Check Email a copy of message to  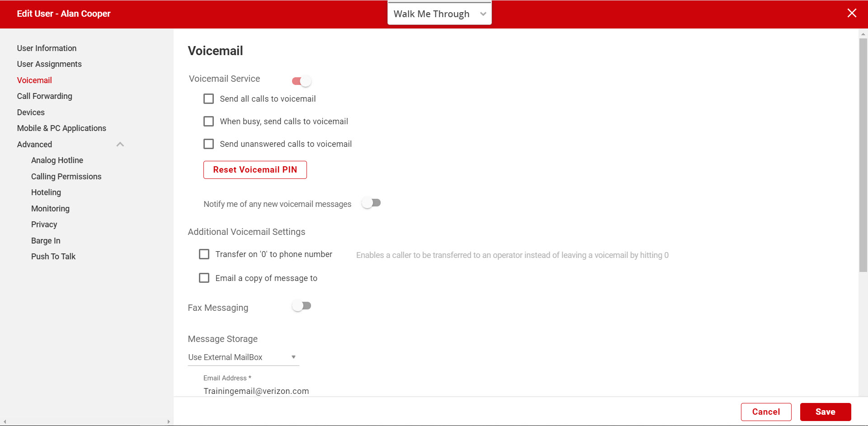(x=204, y=278)
